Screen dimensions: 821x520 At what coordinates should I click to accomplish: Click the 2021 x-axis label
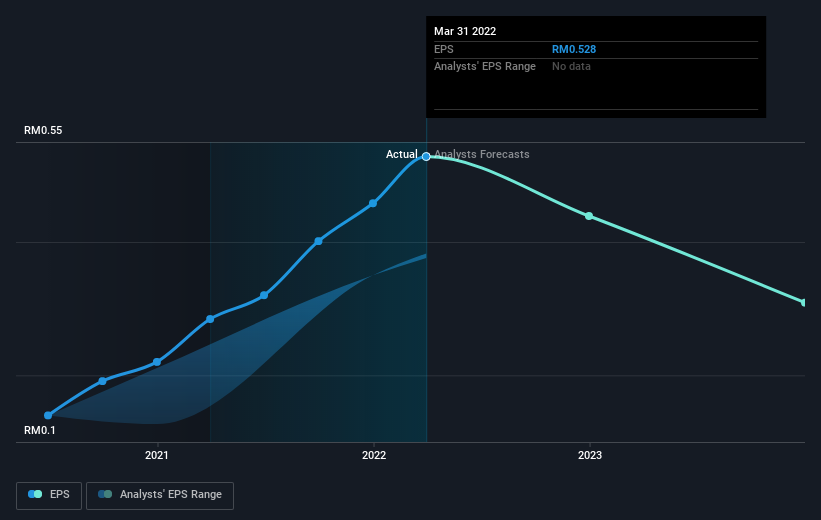(x=157, y=456)
